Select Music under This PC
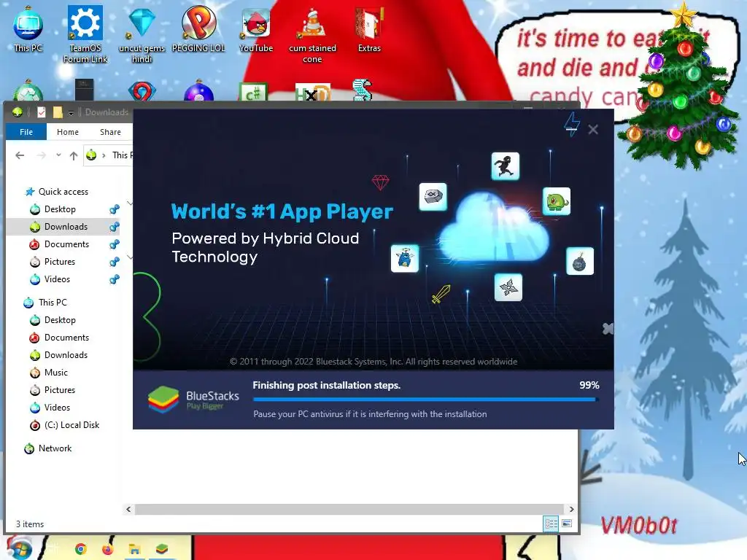This screenshot has width=747, height=560. click(x=55, y=373)
